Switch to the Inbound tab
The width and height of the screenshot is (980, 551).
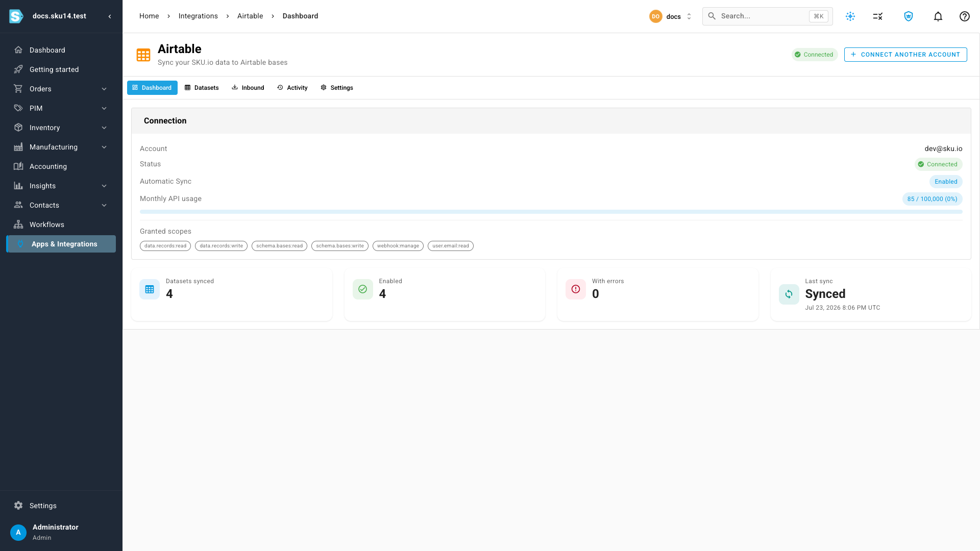[248, 88]
